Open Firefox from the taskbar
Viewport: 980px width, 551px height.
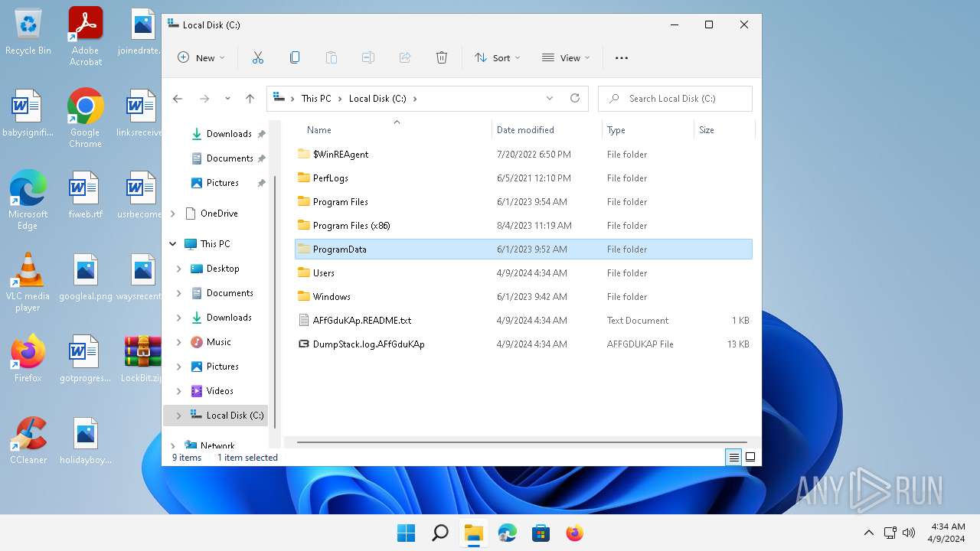(575, 533)
